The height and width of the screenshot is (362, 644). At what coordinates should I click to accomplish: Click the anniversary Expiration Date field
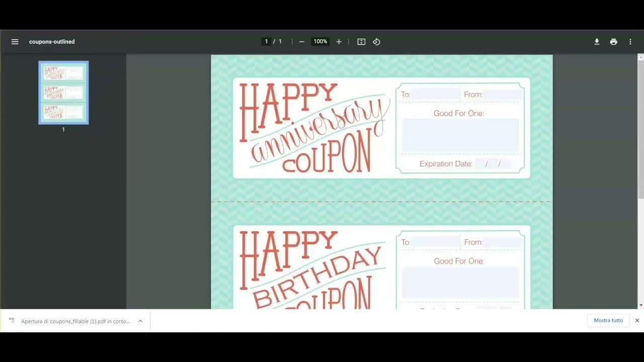[x=493, y=164]
